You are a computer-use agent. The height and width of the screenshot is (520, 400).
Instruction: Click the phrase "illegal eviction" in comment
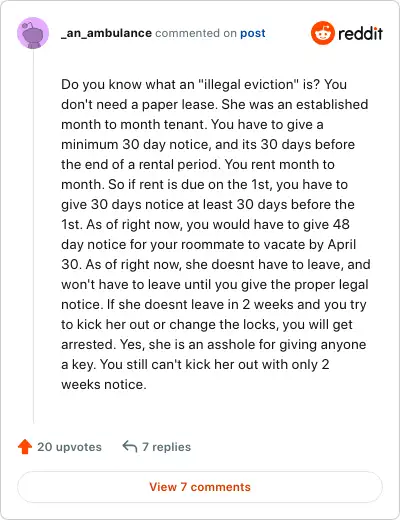click(248, 85)
